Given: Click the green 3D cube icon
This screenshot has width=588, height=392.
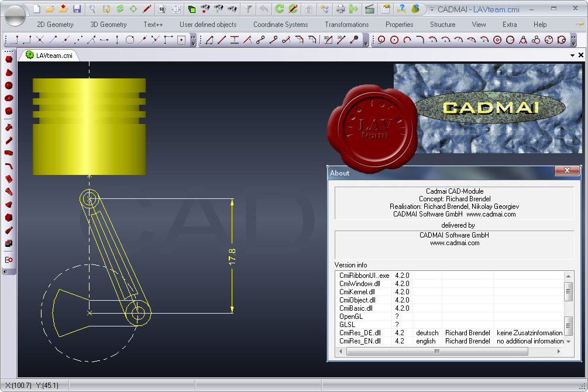Looking at the screenshot, I should 192,9.
